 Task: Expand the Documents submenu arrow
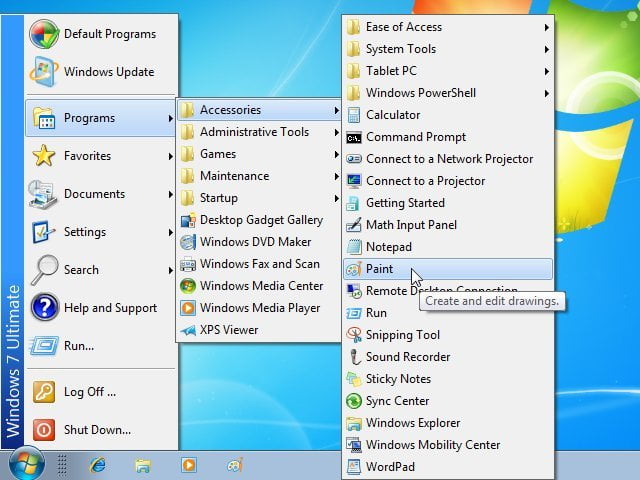click(171, 194)
